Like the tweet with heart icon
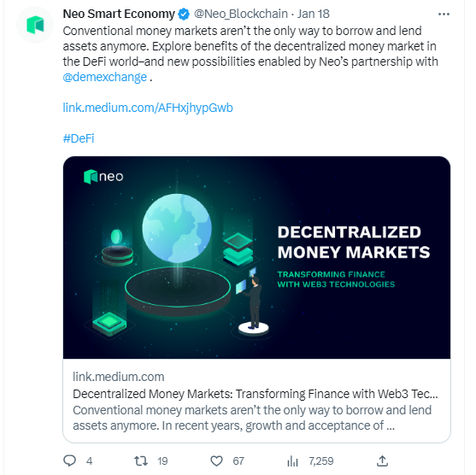This screenshot has width=476, height=475. 216,461
